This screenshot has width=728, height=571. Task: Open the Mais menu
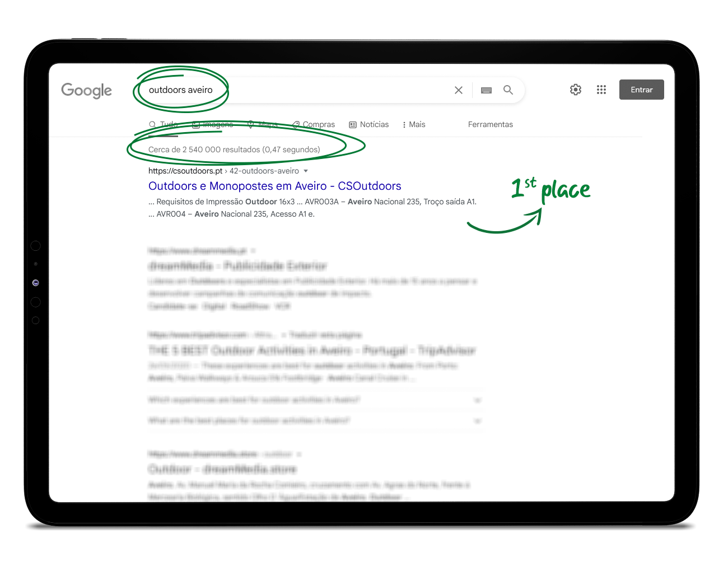(x=414, y=124)
